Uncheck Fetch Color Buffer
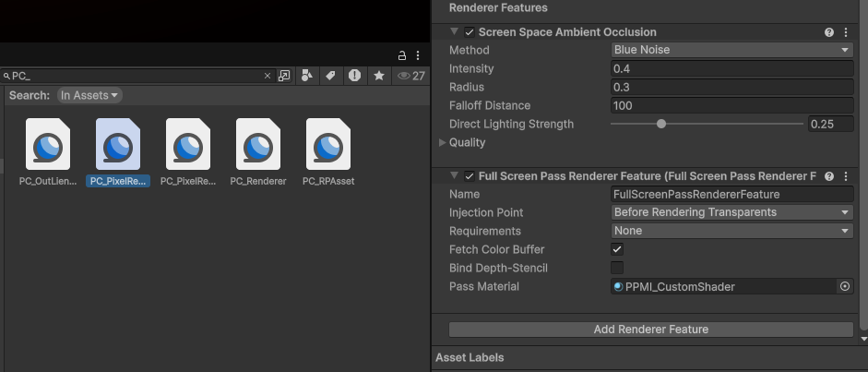This screenshot has width=868, height=372. [617, 249]
